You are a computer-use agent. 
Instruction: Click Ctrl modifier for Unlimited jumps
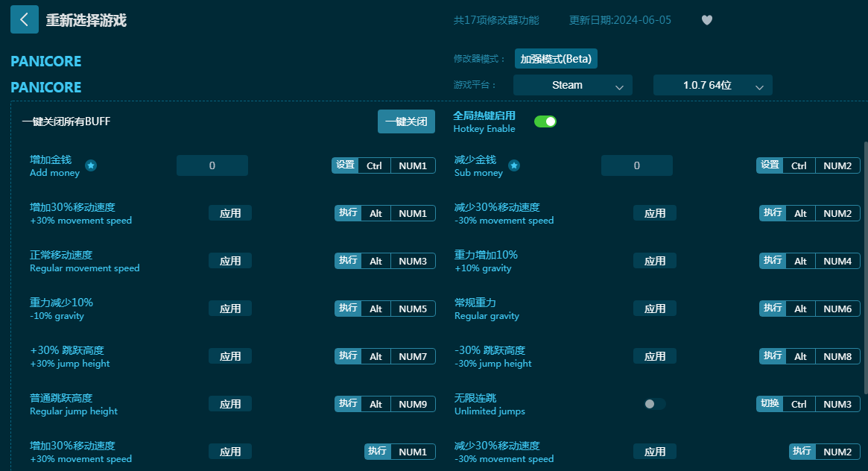pyautogui.click(x=799, y=404)
